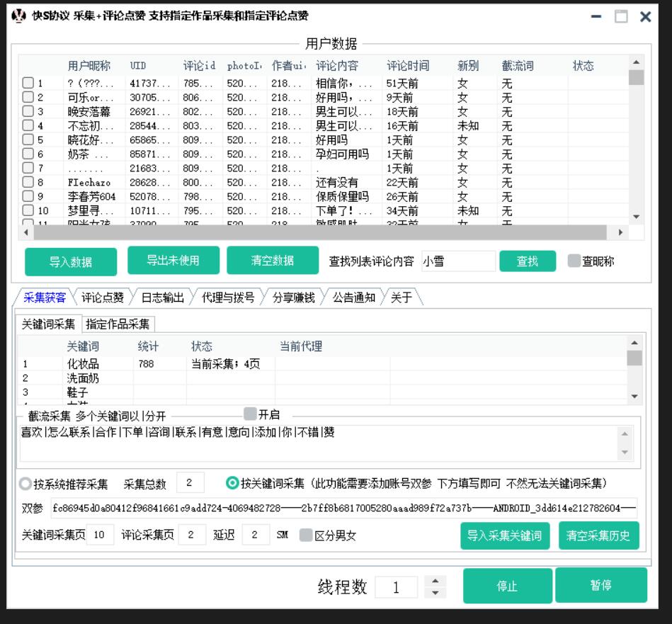This screenshot has height=624, width=672.
Task: Click user data horizontal scrollbar right arrow
Action: [x=621, y=232]
